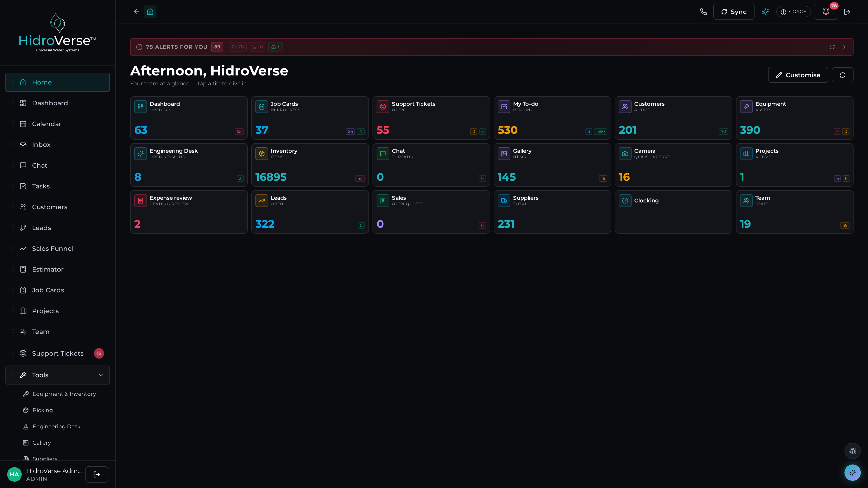Open Support Tickets in the sidebar
868x488 pixels.
click(x=58, y=353)
